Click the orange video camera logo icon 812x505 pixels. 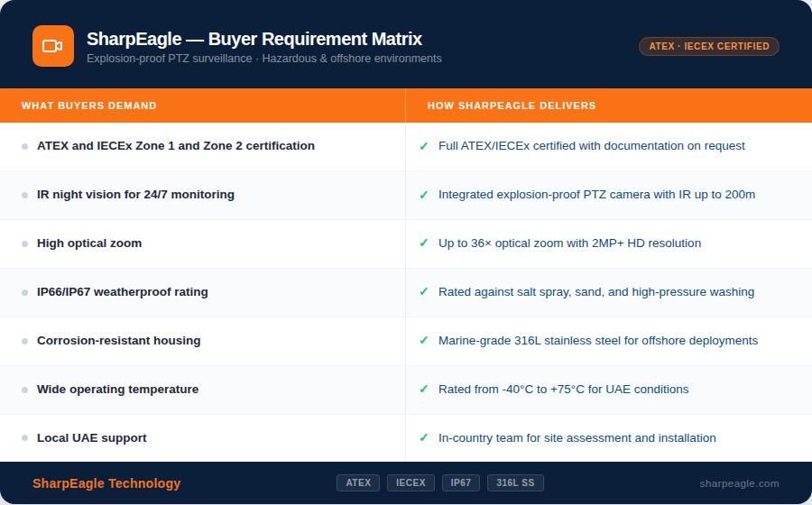(53, 46)
